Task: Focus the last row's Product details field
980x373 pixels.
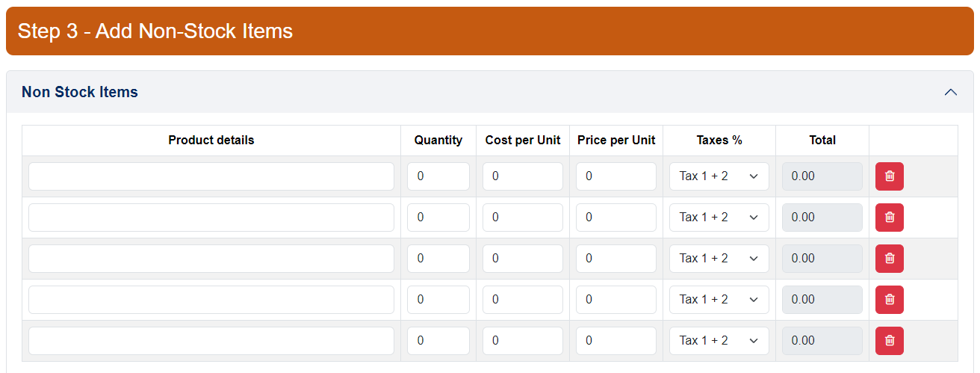Action: click(x=211, y=341)
